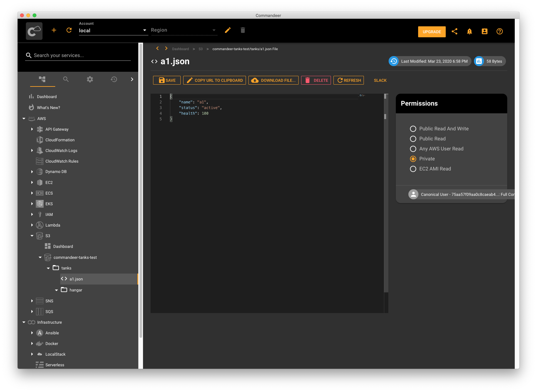Open the help question mark icon
Screen dimensions: 537x392
[500, 31]
